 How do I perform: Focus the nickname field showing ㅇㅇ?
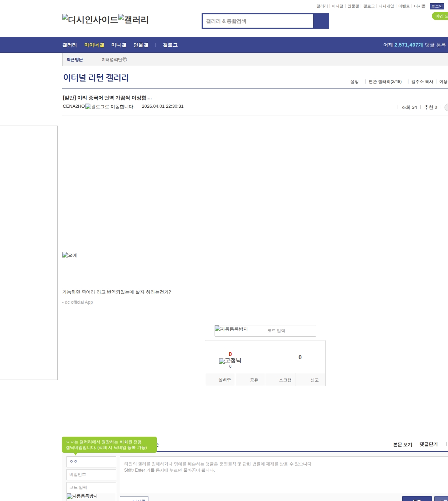(x=91, y=462)
